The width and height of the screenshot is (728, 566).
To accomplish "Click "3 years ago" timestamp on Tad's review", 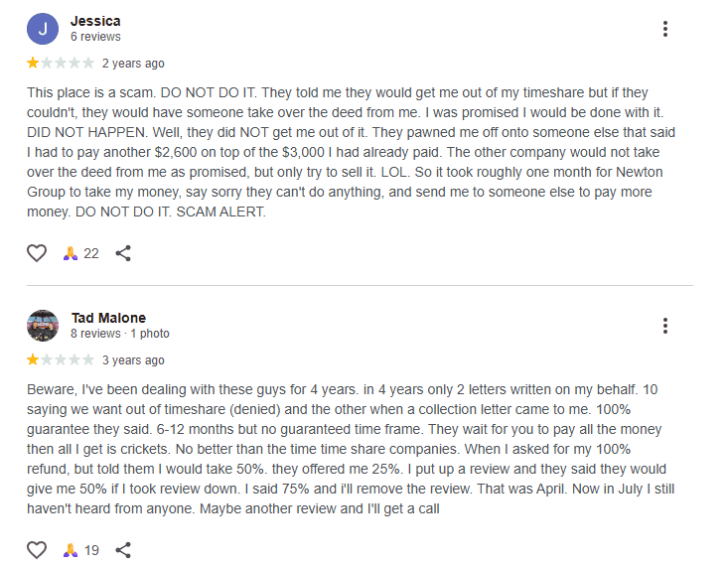I will [x=133, y=360].
